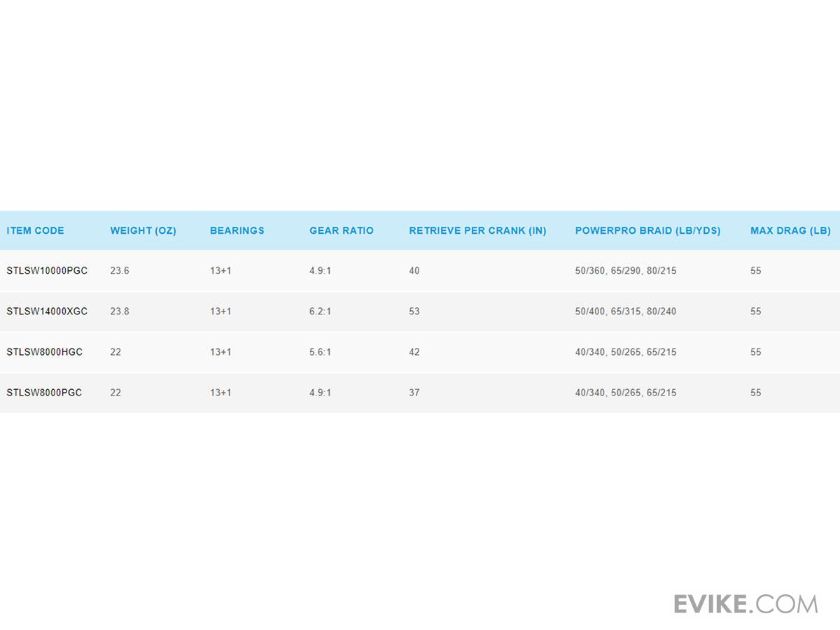Image resolution: width=840 pixels, height=630 pixels.
Task: Select item code STLSW8000HGC
Action: click(x=44, y=351)
